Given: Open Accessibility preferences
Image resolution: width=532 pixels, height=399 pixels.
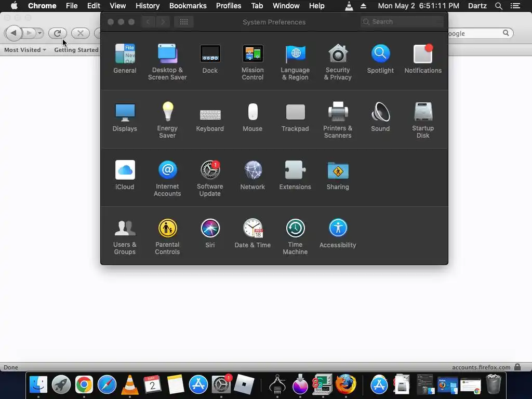Looking at the screenshot, I should tap(338, 233).
